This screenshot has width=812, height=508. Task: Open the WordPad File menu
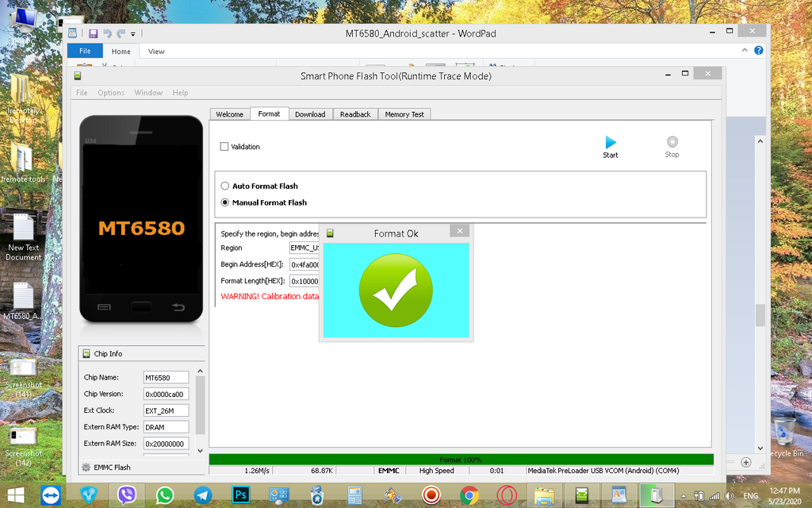[x=85, y=51]
